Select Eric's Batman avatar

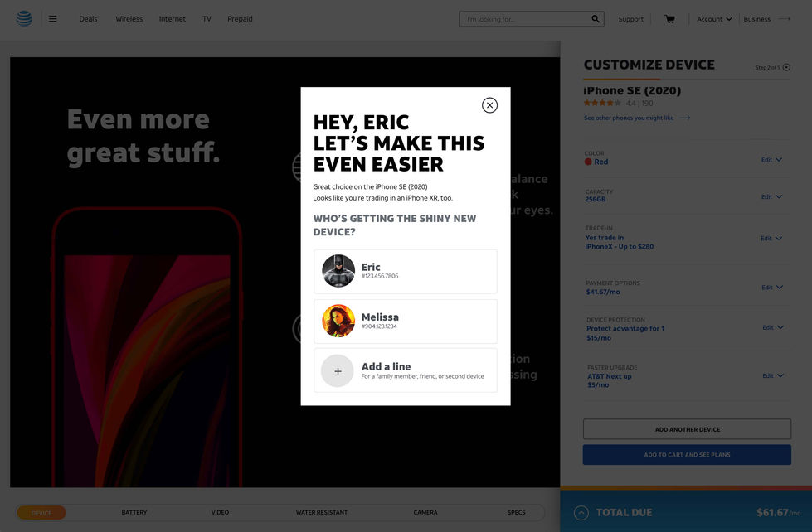coord(338,271)
